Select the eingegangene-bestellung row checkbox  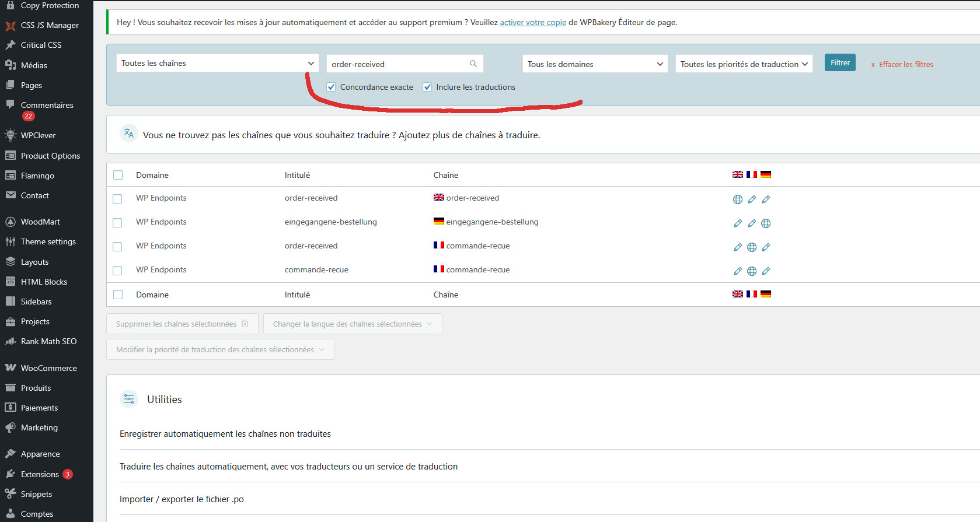117,223
